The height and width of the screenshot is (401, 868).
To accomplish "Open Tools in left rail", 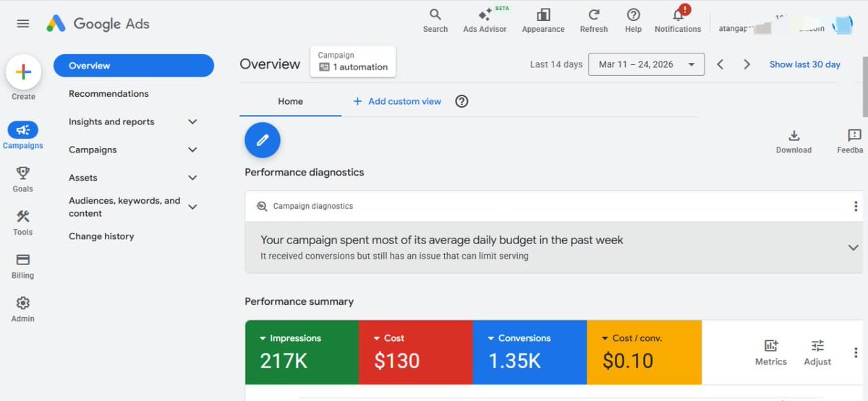I will (x=23, y=222).
